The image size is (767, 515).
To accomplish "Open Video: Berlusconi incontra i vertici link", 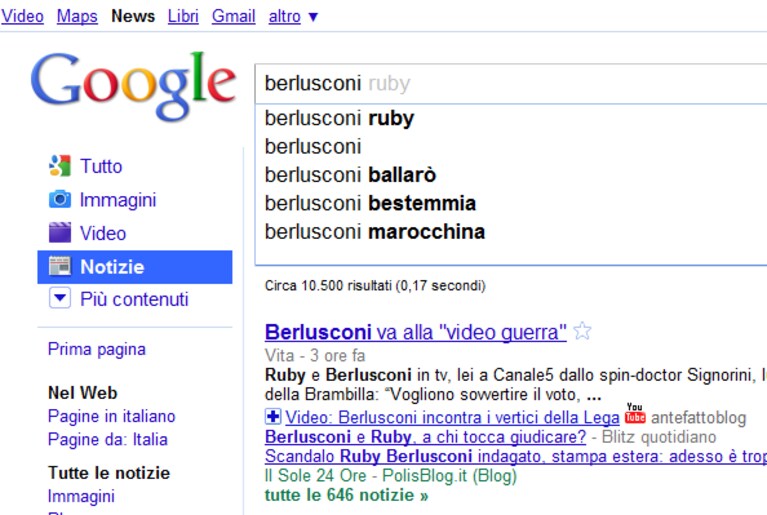I will (x=452, y=417).
